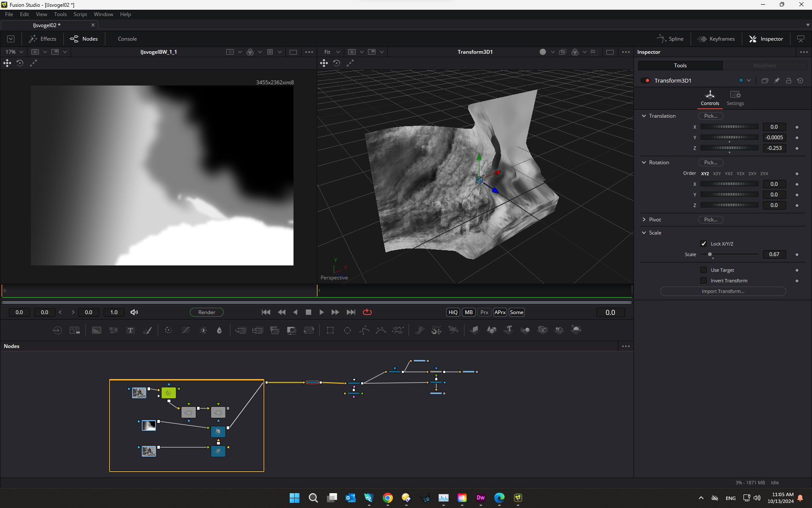Open the Script menu

pyautogui.click(x=80, y=14)
